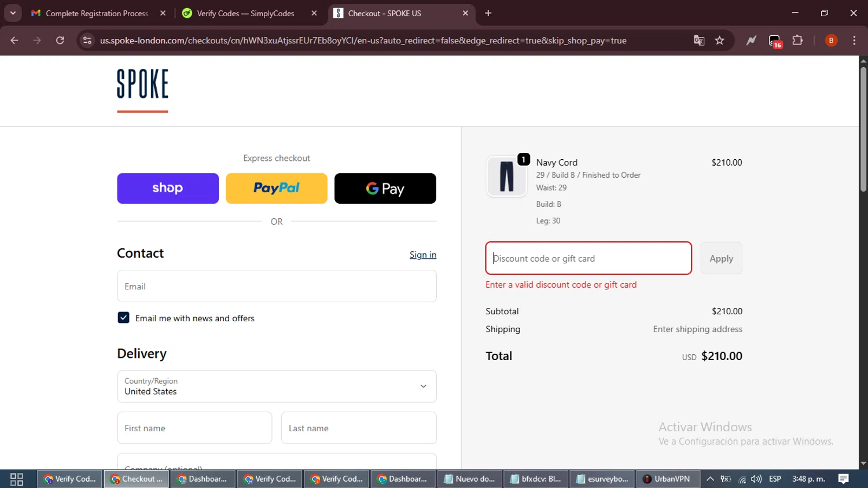Open Chrome profile B avatar
The width and height of the screenshot is (868, 488).
(x=831, y=41)
